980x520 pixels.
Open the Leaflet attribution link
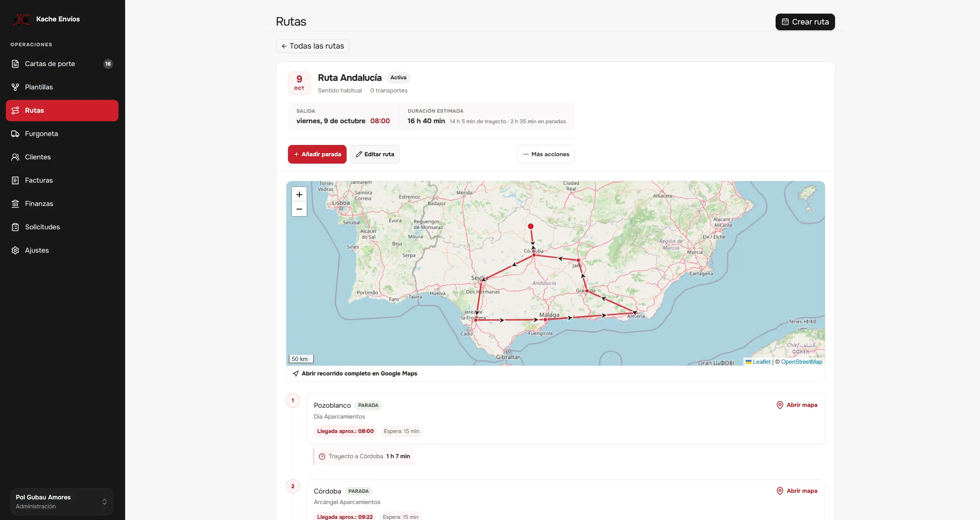[761, 362]
